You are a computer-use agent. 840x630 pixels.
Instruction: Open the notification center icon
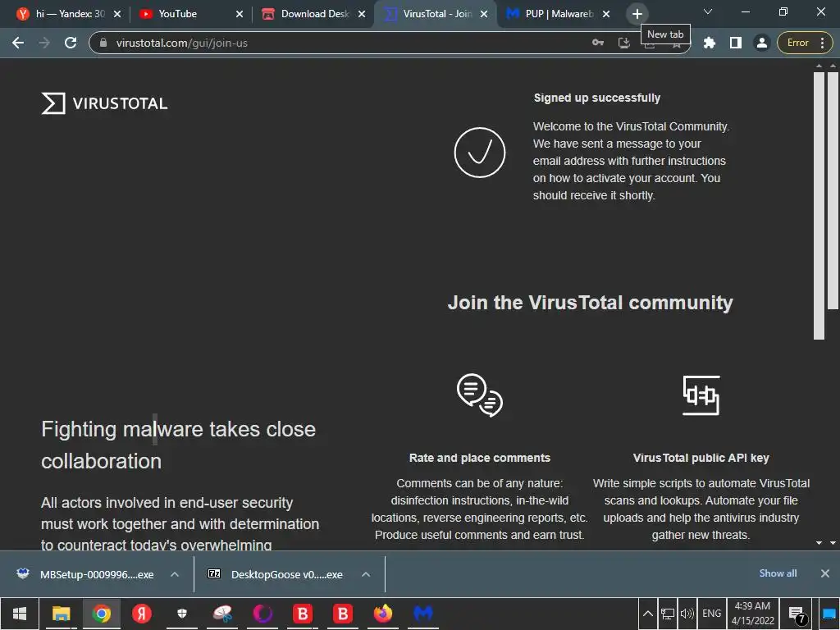797,614
